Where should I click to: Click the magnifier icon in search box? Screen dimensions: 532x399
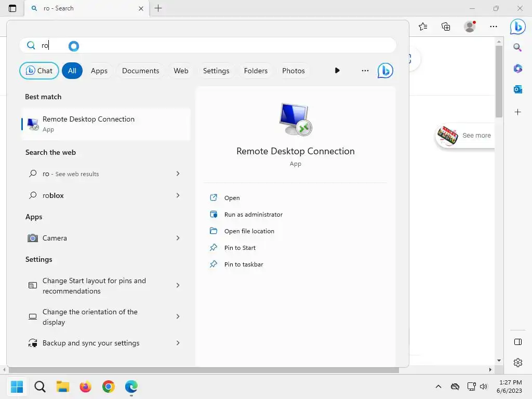pyautogui.click(x=31, y=46)
